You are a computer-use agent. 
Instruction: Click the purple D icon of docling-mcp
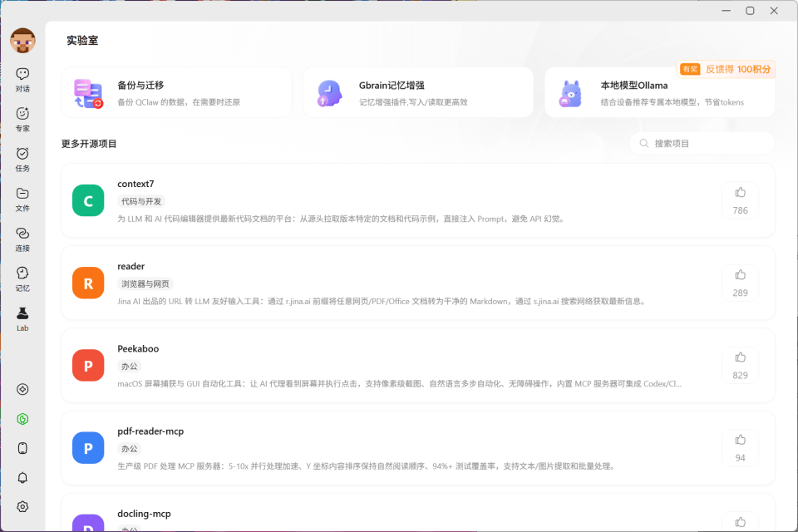coord(88,523)
